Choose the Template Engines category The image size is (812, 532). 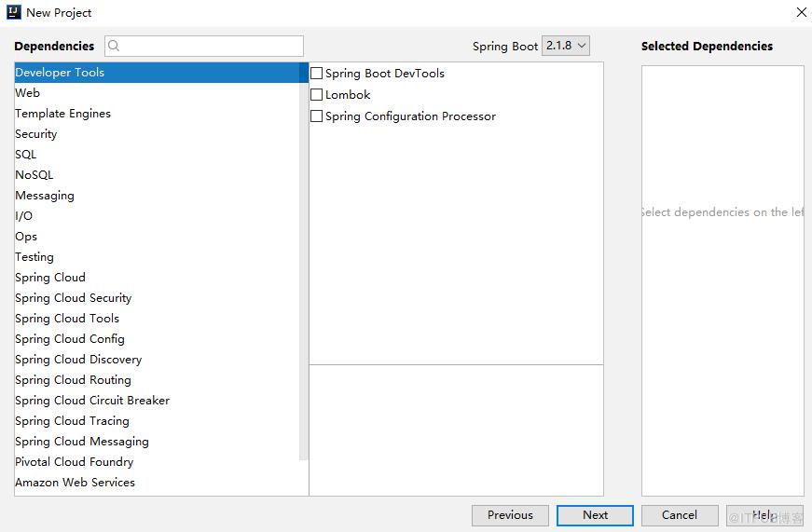point(157,114)
